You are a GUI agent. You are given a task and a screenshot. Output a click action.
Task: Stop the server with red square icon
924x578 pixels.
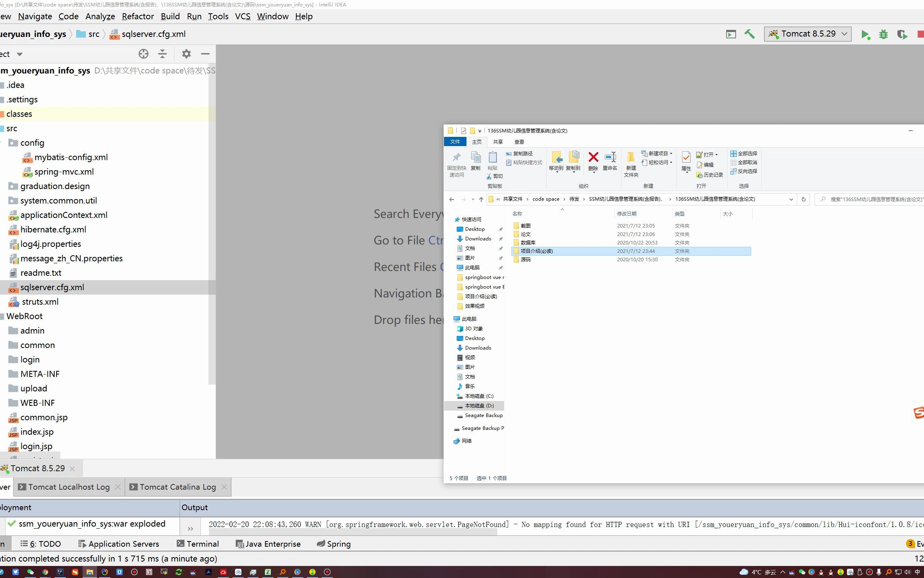920,35
